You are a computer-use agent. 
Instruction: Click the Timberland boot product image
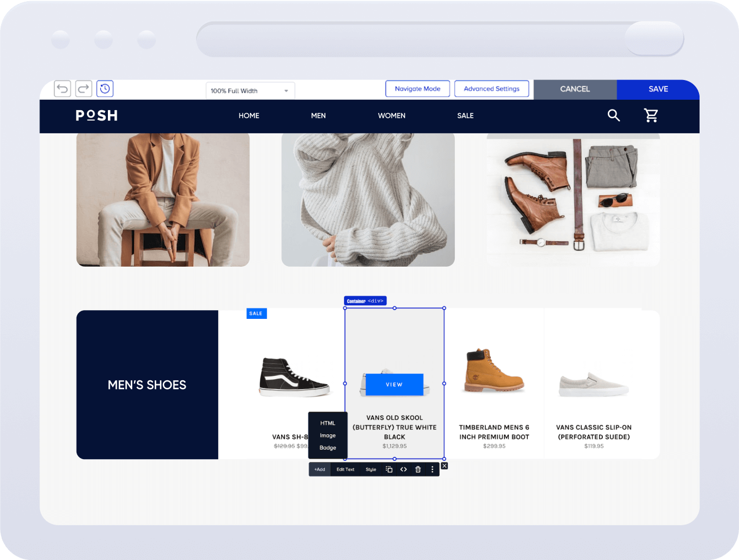(x=494, y=371)
